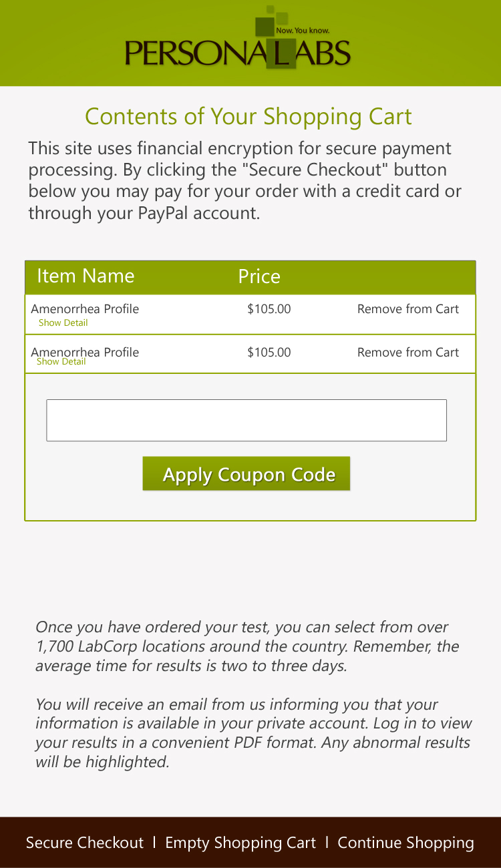Click the Contents of Your Shopping Cart heading

[248, 117]
